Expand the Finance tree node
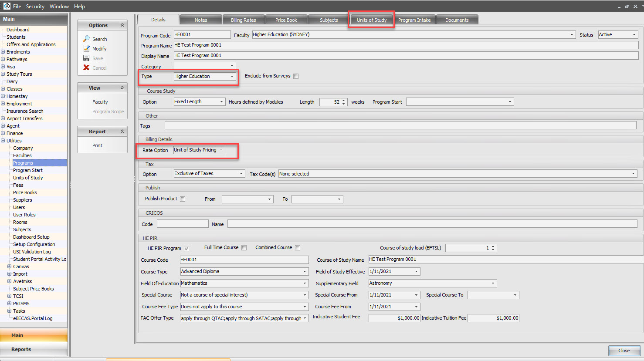 click(3, 133)
